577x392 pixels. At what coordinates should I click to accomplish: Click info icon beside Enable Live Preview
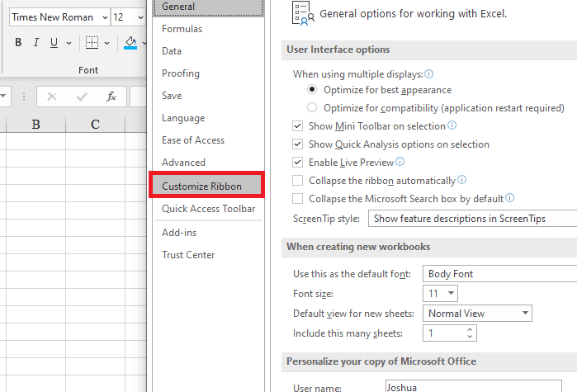tap(400, 162)
